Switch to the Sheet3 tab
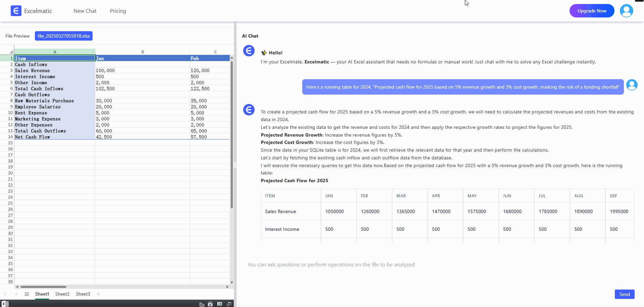The height and width of the screenshot is (307, 644). pos(83,294)
